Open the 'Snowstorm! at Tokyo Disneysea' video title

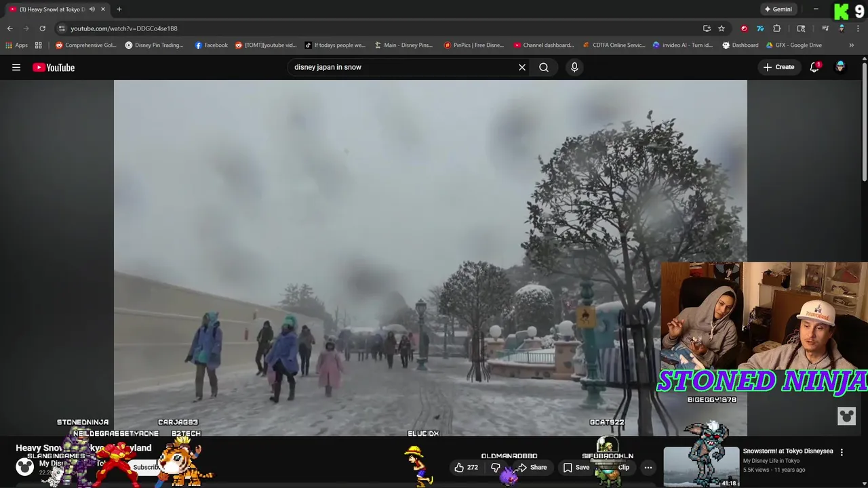point(787,451)
